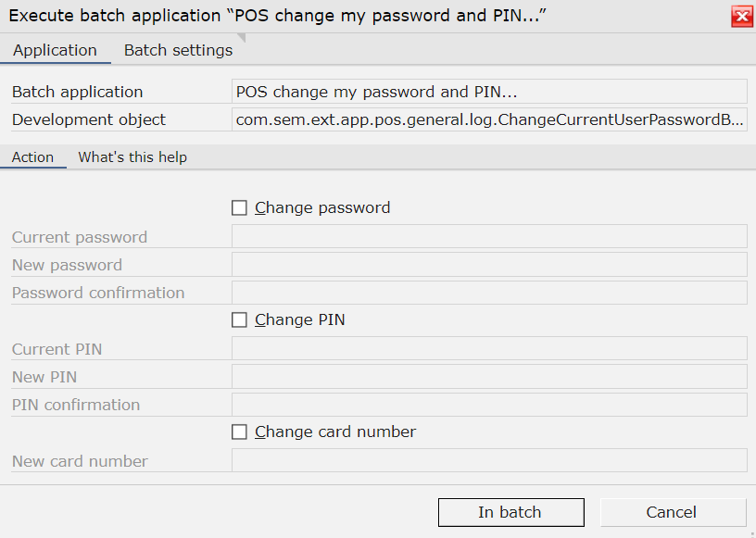Select the Action tab
This screenshot has width=756, height=538.
[32, 157]
